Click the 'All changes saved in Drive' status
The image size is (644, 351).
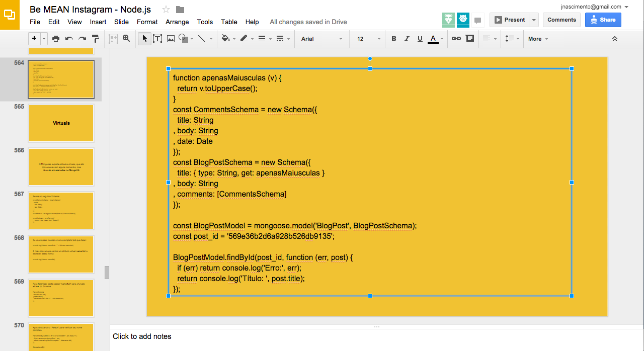click(308, 22)
